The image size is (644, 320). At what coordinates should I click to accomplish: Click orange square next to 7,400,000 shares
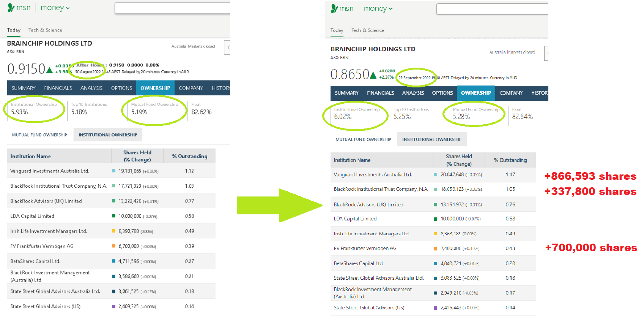(x=435, y=249)
